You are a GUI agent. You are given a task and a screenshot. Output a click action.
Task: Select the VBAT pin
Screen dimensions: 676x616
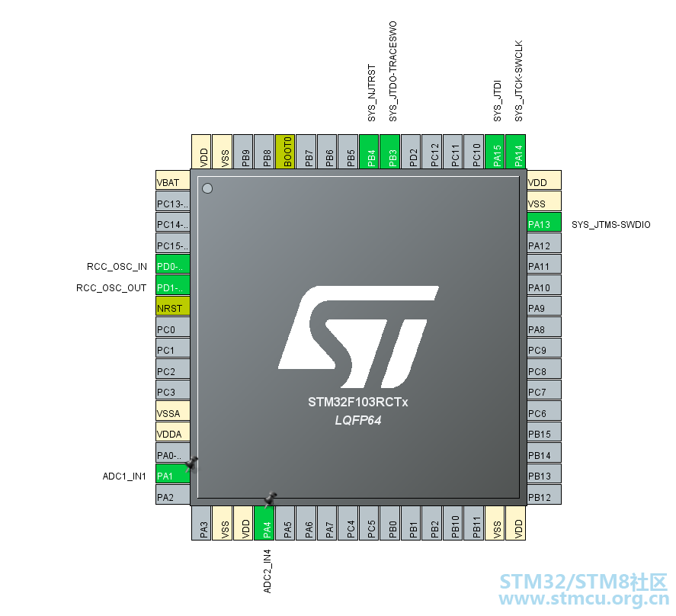click(x=173, y=181)
